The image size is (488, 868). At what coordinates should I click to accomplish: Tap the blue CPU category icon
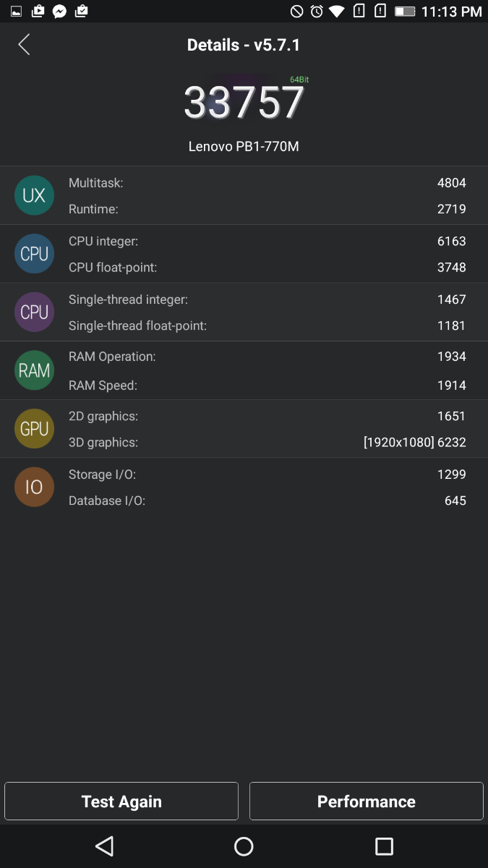tap(34, 254)
